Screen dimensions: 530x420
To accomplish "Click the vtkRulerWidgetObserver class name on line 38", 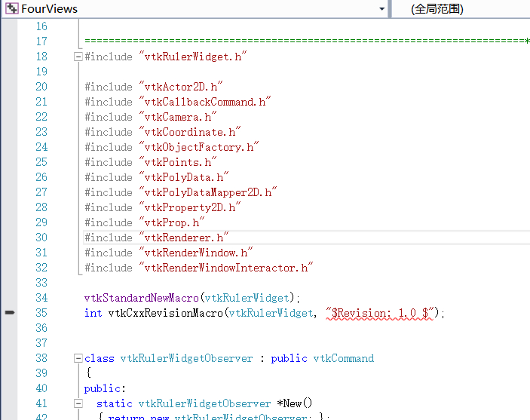I will pyautogui.click(x=186, y=358).
